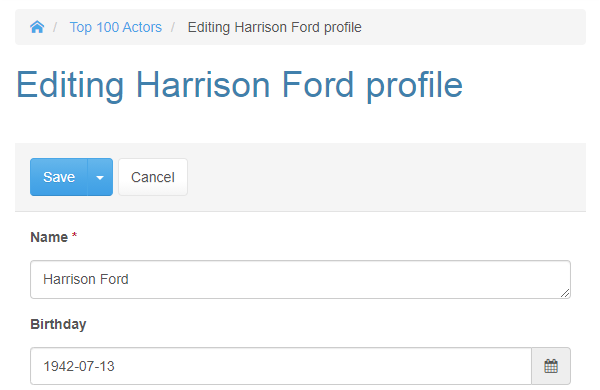Click the Birthday field label
The width and height of the screenshot is (600, 390).
pyautogui.click(x=58, y=324)
